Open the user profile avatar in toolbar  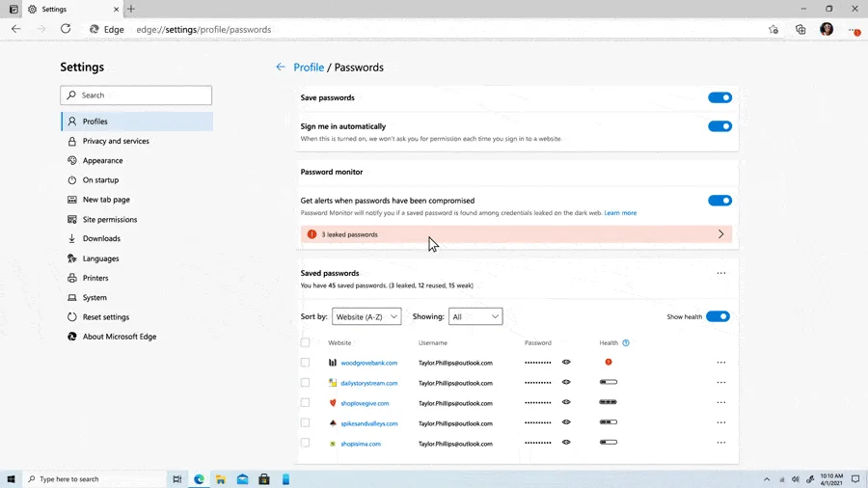coord(827,29)
